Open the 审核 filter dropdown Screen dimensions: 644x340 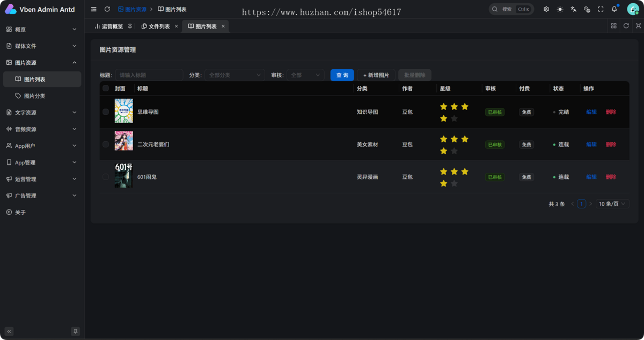[x=305, y=75]
